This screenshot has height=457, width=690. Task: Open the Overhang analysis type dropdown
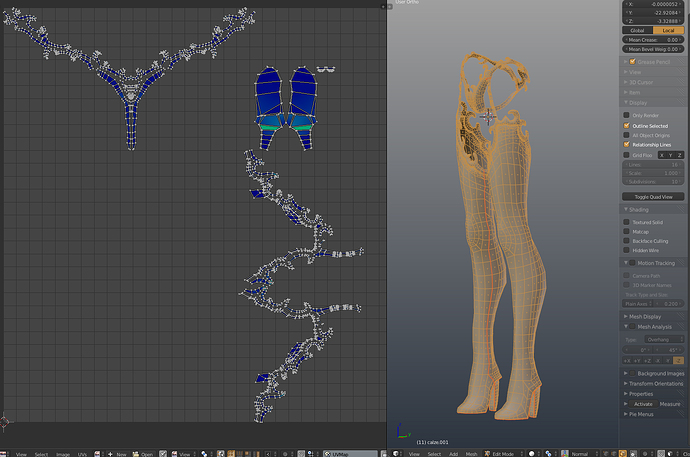(x=664, y=339)
